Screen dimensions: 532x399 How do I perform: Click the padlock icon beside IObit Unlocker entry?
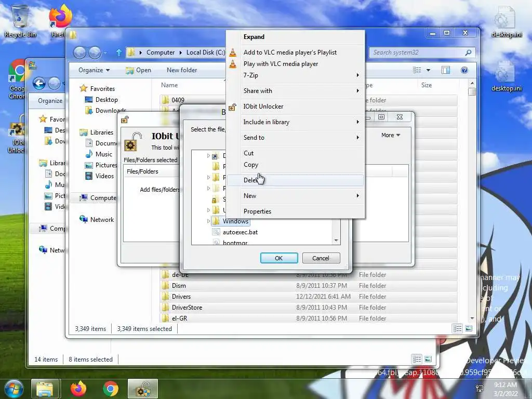(x=232, y=107)
